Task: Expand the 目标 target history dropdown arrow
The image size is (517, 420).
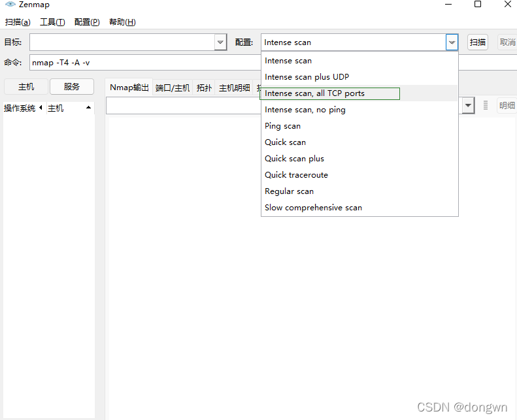Action: [220, 42]
